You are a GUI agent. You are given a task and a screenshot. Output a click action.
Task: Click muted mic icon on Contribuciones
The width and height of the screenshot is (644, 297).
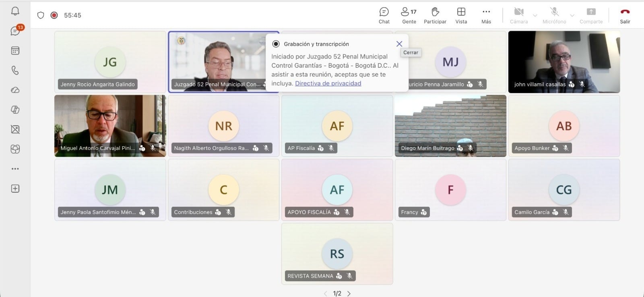pos(229,212)
